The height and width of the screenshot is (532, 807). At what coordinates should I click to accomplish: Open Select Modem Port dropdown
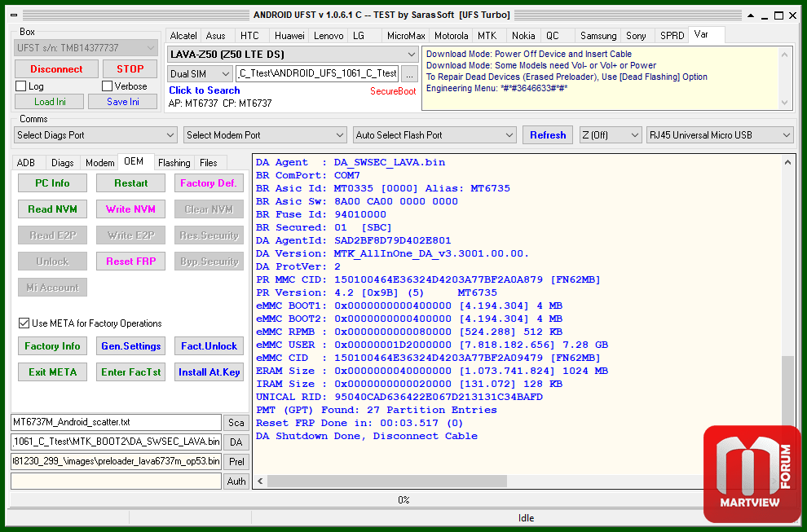pos(265,135)
